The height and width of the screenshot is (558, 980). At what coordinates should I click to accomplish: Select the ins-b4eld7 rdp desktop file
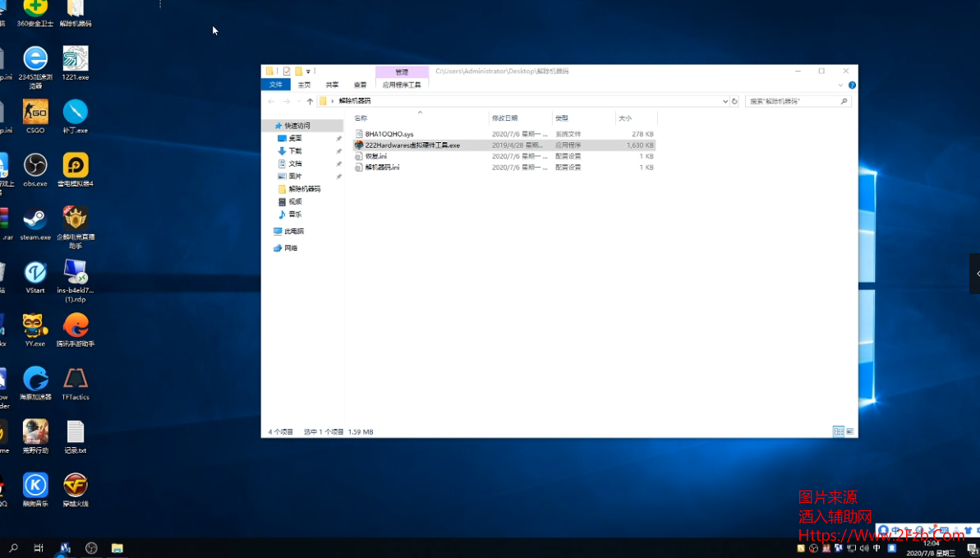coord(75,281)
